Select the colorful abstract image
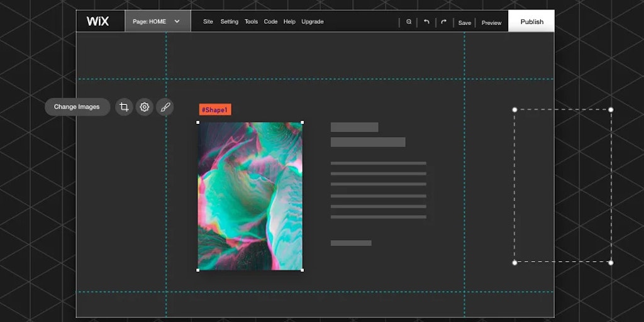 [x=250, y=196]
